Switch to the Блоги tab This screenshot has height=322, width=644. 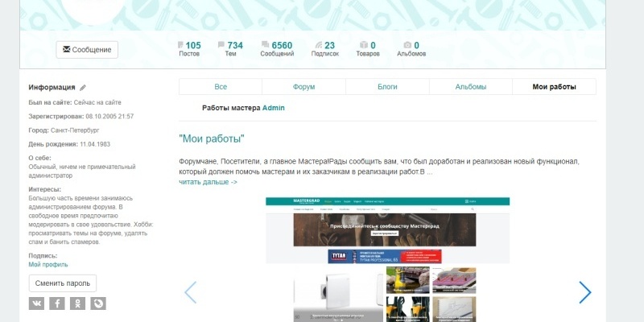click(387, 87)
